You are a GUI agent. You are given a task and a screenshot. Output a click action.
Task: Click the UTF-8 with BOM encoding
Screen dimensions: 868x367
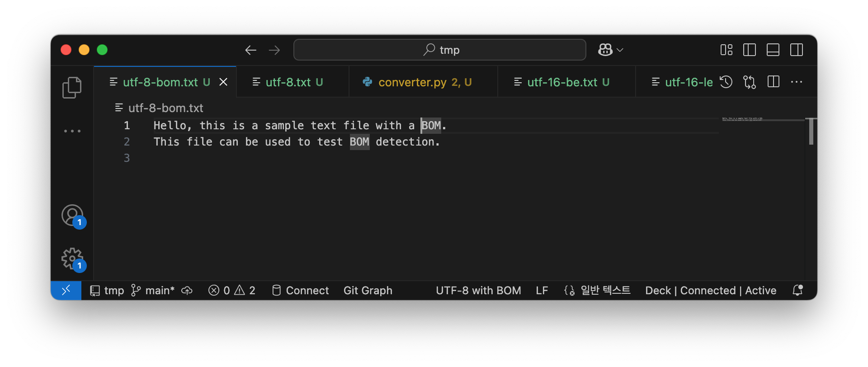click(x=478, y=290)
